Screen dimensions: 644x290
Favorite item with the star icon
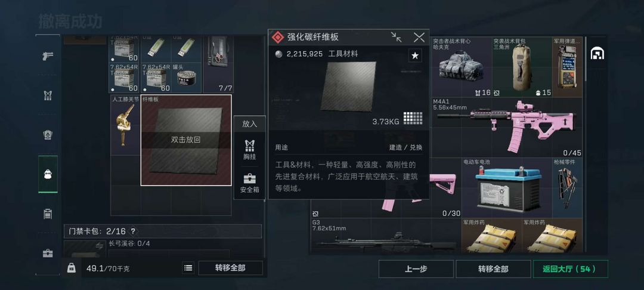coord(415,55)
